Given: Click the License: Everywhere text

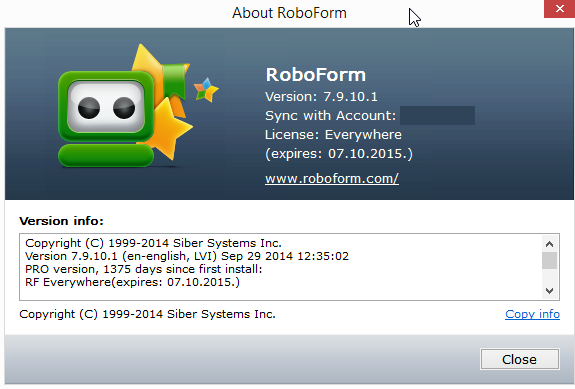Looking at the screenshot, I should (x=333, y=135).
